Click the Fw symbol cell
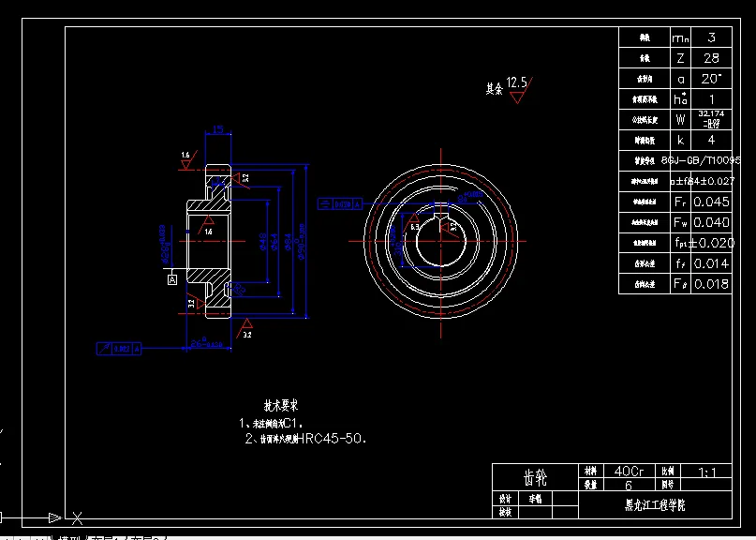Screen dimensions: 756x540 click(680, 222)
